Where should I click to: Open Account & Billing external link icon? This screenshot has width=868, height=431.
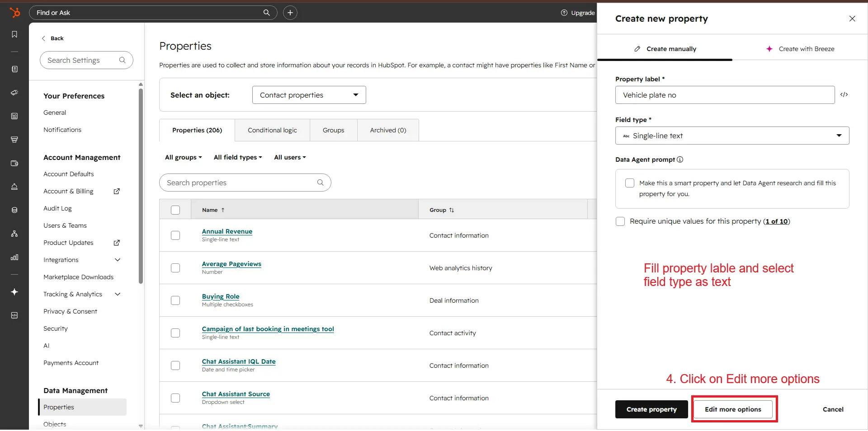[117, 191]
